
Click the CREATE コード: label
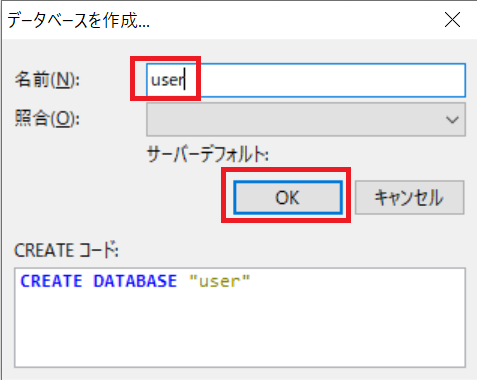66,250
